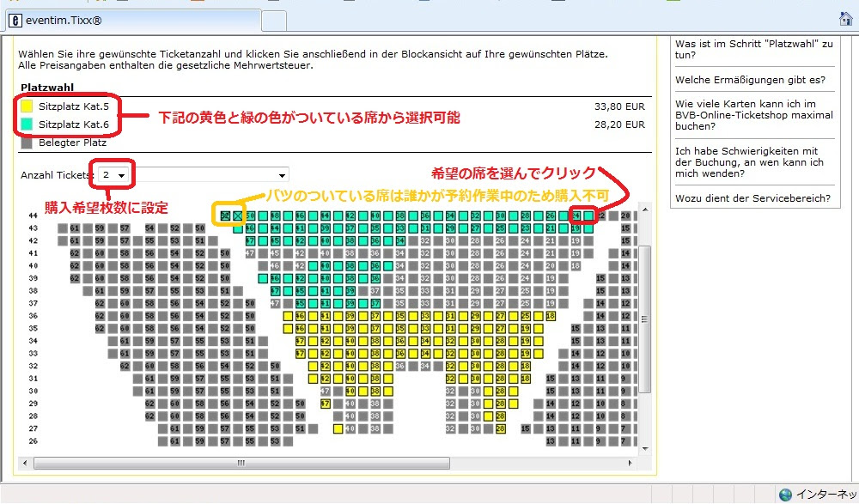This screenshot has height=504, width=859.
Task: Click occupied grey seat 36 in row 32
Action: [x=400, y=366]
